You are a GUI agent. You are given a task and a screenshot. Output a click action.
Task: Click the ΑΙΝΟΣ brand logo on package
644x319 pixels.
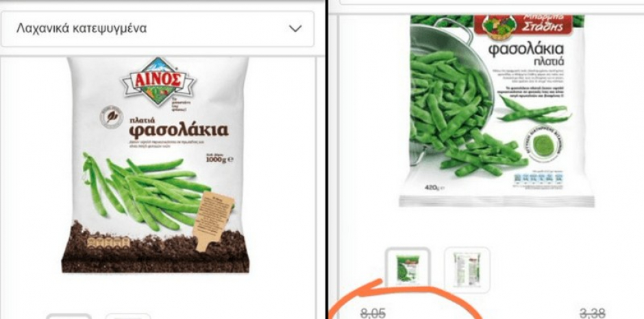[x=158, y=80]
